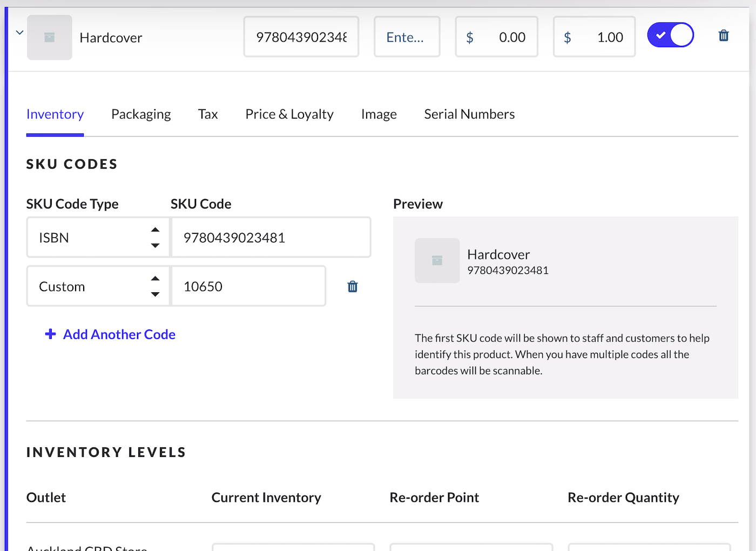This screenshot has height=551, width=756.
Task: Edit the Custom SKU code 10650 field
Action: coord(248,286)
